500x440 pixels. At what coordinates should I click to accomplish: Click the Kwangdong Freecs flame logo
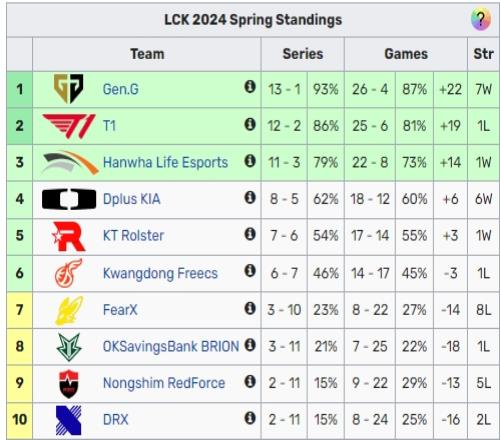coord(69,273)
